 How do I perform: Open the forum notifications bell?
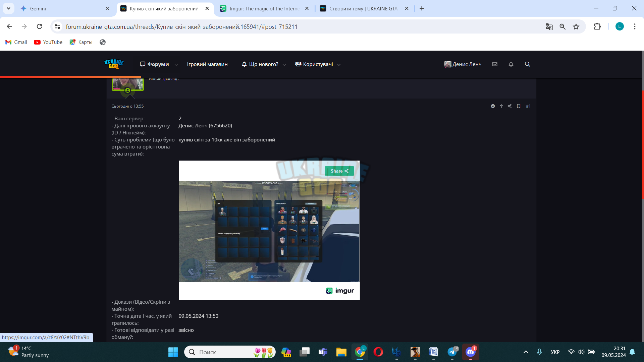tap(511, 64)
